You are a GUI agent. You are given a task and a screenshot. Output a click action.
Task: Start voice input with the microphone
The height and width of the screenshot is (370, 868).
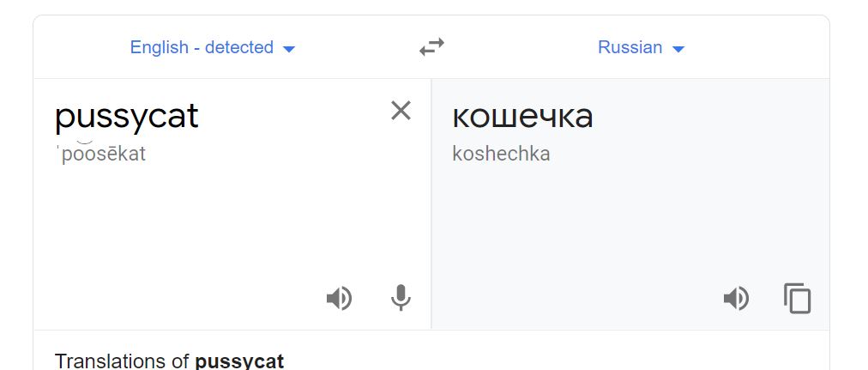pos(401,298)
